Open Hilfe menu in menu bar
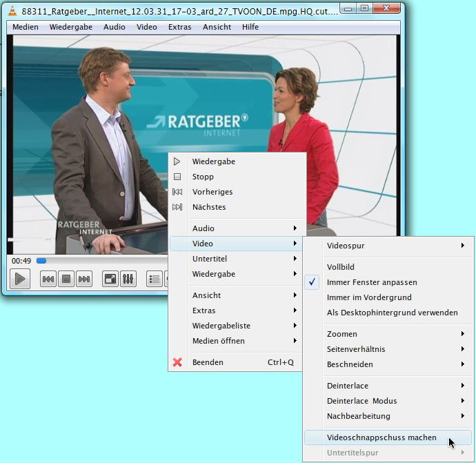Viewport: 476px width, 463px height. point(250,27)
